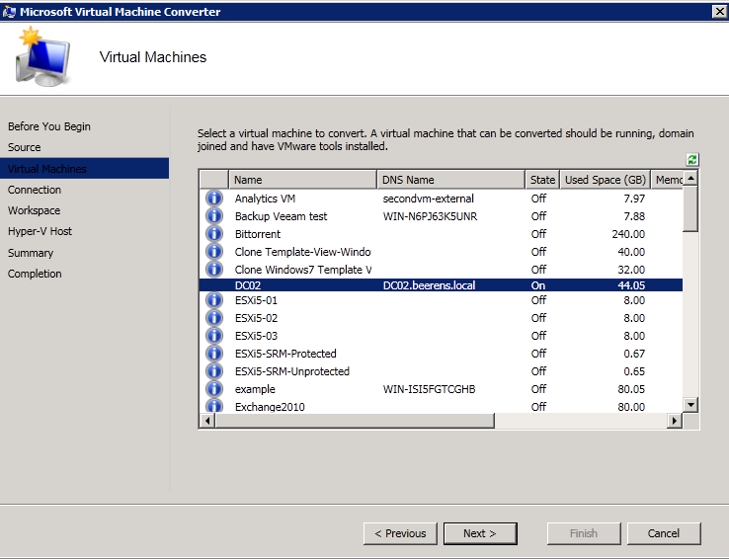This screenshot has height=560, width=729.
Task: Select the ESXi5-01 row
Action: (x=441, y=300)
